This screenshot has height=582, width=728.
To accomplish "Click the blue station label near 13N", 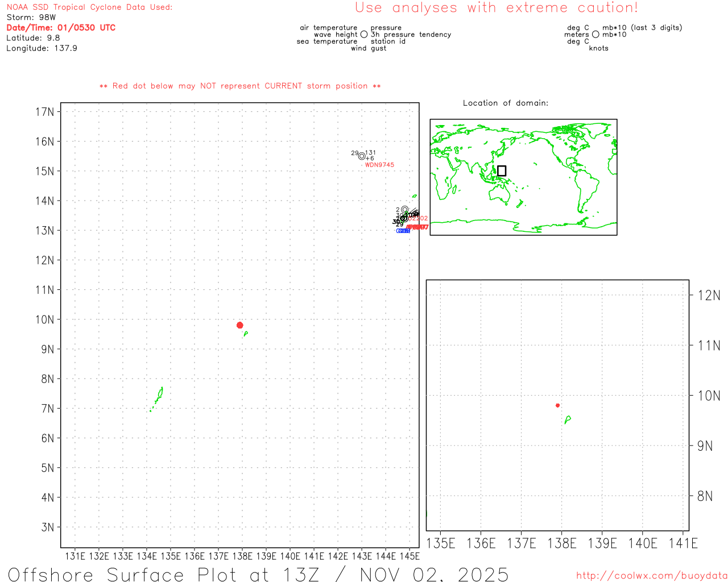I will [403, 231].
